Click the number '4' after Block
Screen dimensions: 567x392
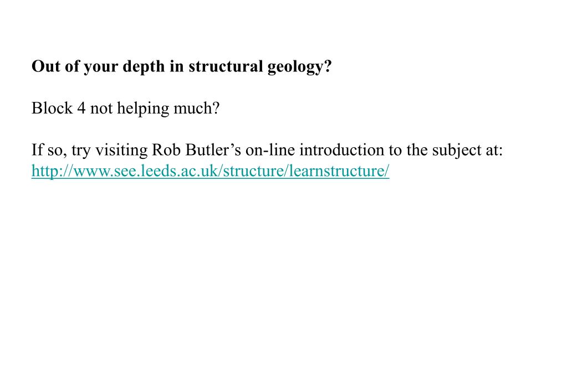click(81, 108)
